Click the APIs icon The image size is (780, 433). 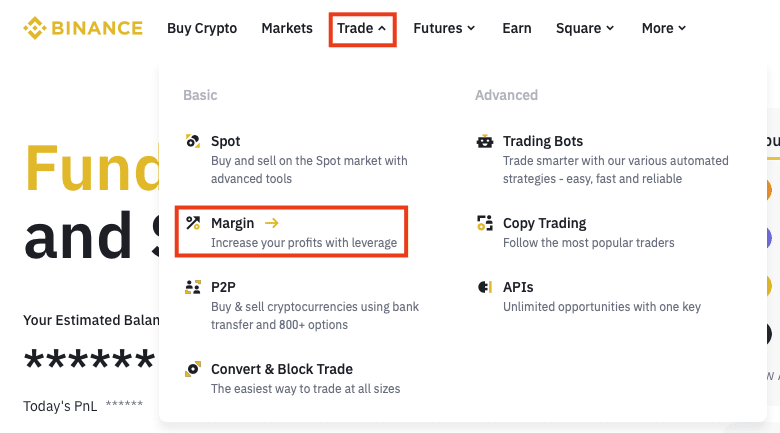pyautogui.click(x=485, y=287)
